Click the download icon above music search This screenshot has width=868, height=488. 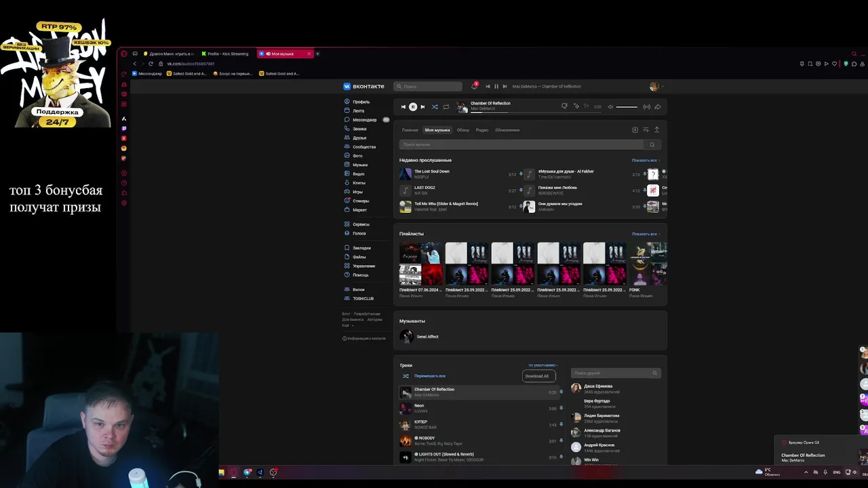click(635, 129)
